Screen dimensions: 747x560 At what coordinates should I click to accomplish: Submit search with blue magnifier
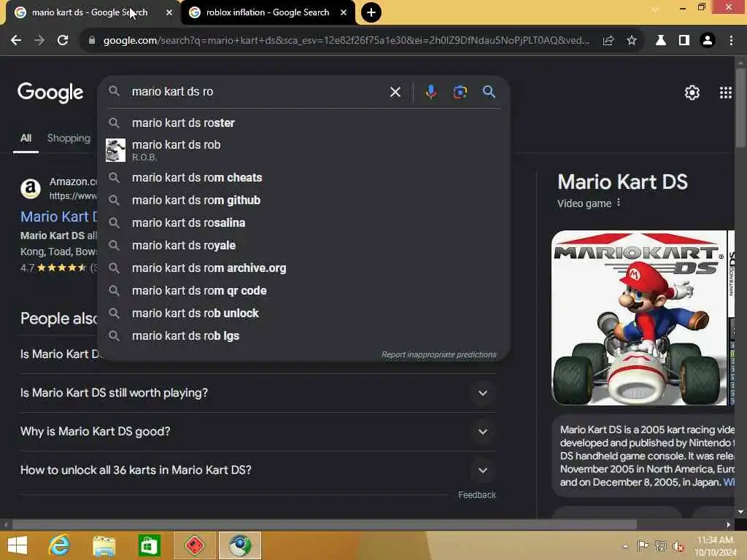(489, 92)
